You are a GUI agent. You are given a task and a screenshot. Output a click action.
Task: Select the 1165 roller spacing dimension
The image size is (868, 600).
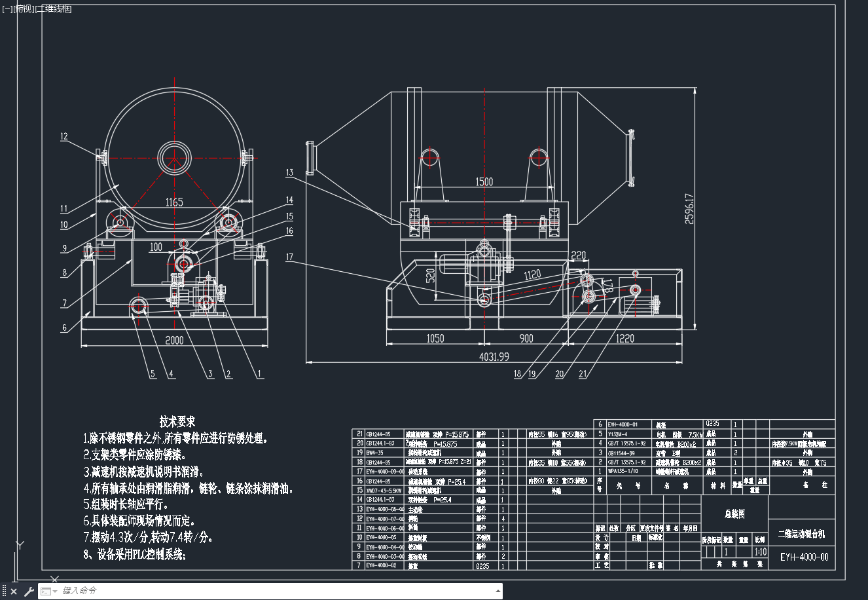click(174, 202)
